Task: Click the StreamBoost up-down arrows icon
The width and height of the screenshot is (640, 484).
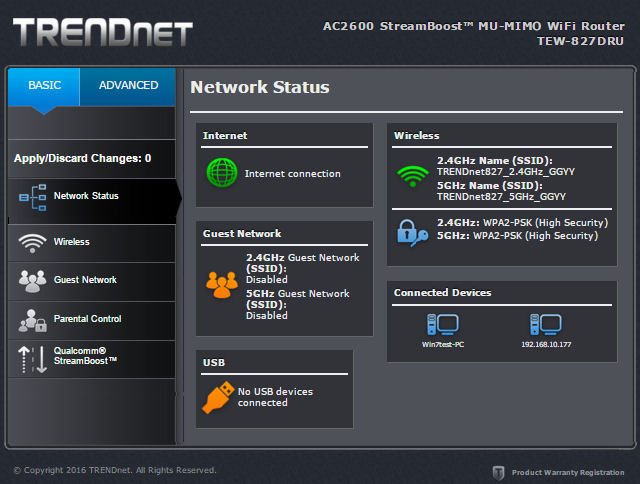Action: (x=33, y=359)
